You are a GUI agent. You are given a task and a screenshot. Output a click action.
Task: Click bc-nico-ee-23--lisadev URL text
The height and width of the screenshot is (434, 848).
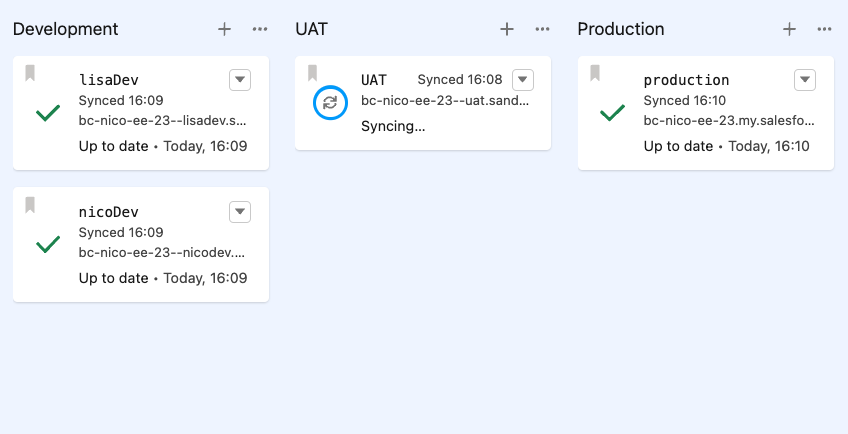pos(163,120)
